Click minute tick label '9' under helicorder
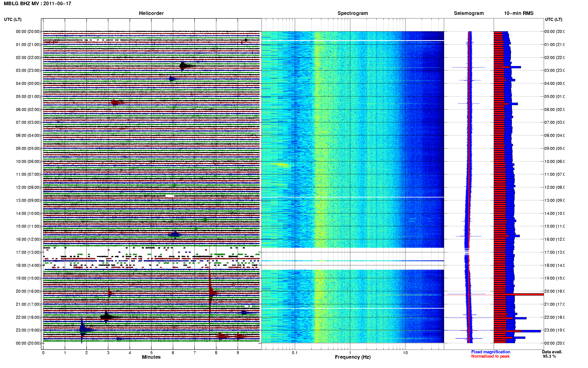Image resolution: width=588 pixels, height=368 pixels. (x=238, y=353)
